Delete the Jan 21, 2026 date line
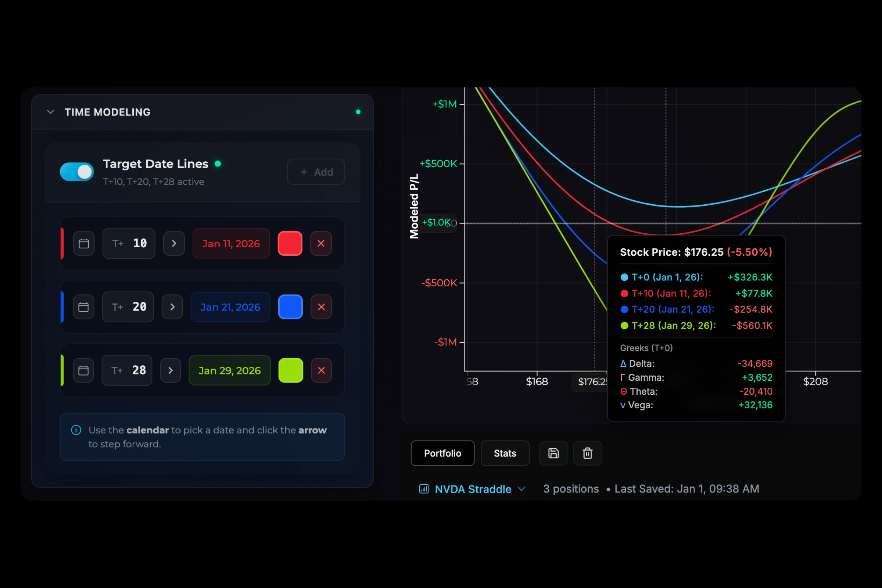The height and width of the screenshot is (588, 882). (321, 307)
